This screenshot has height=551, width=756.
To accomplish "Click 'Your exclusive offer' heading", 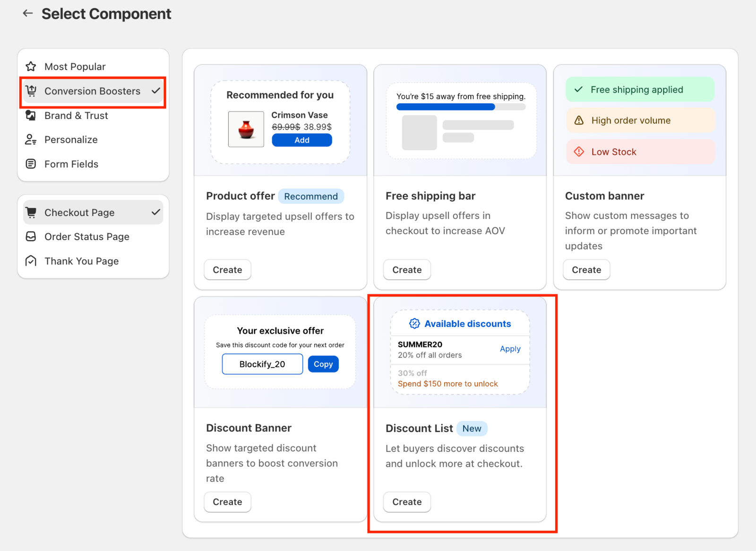I will click(280, 331).
